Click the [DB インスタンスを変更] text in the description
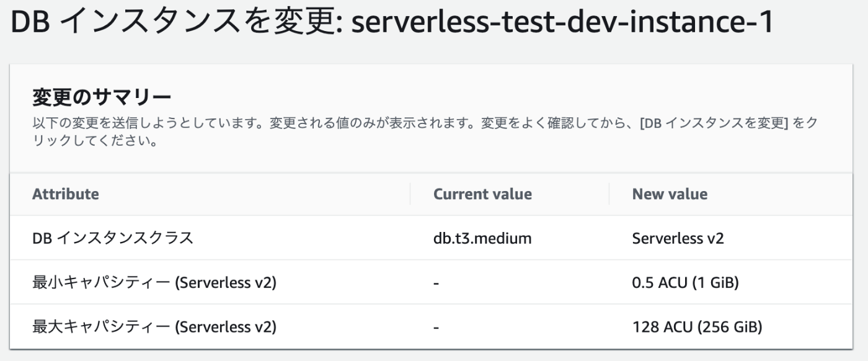868x361 pixels. [713, 123]
